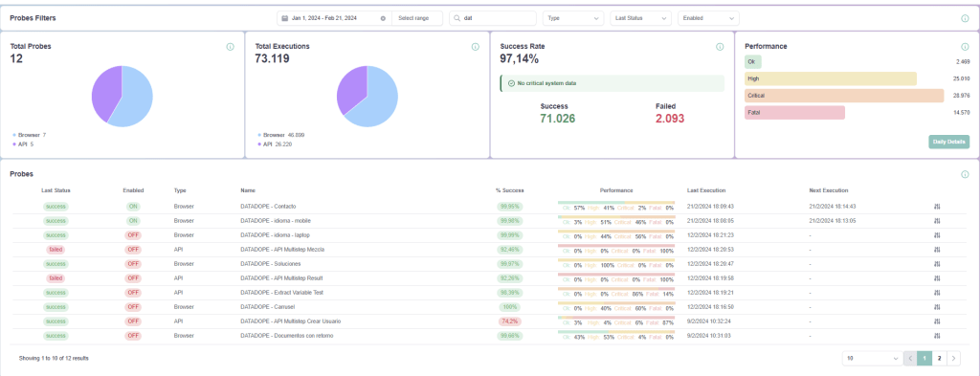Toggle Enabled OFF for Extract Variable Test

pyautogui.click(x=132, y=293)
